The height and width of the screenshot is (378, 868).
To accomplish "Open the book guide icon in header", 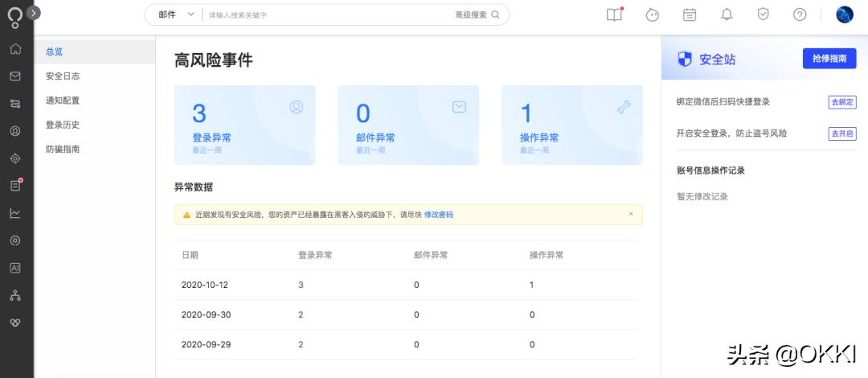I will (615, 15).
